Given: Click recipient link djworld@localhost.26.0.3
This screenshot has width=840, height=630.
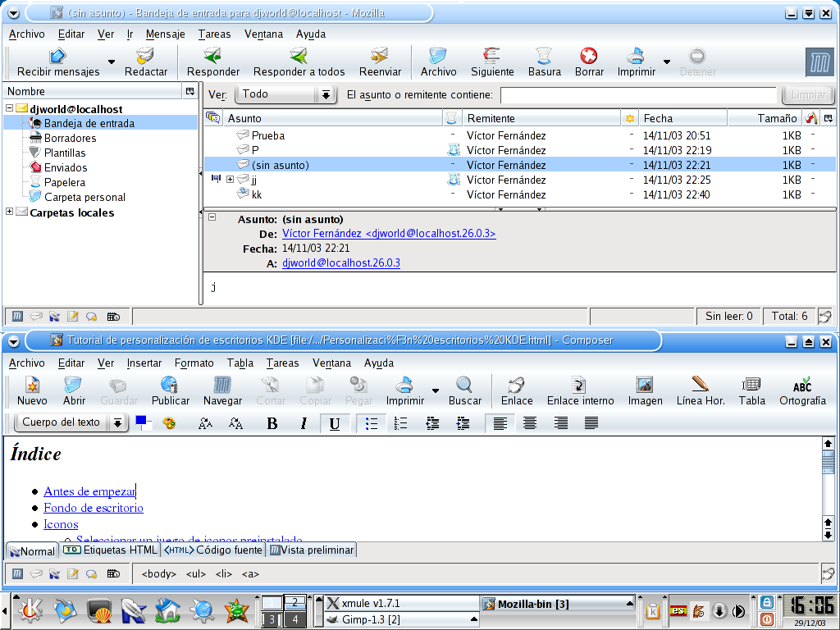Looking at the screenshot, I should 340,263.
